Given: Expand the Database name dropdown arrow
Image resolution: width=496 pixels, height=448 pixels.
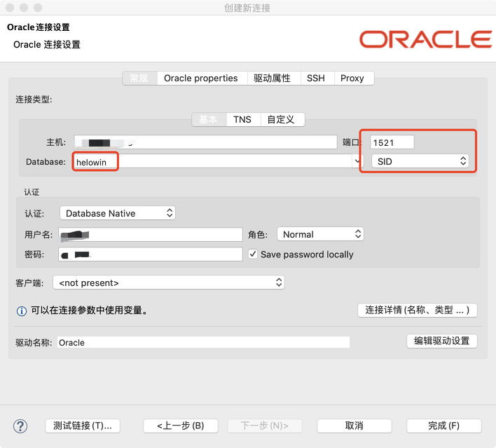Looking at the screenshot, I should click(x=357, y=161).
